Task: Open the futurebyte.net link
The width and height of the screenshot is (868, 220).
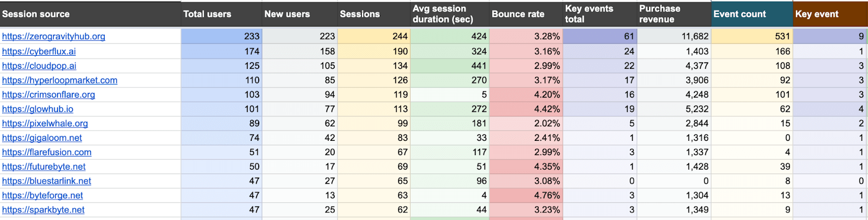Action: click(44, 166)
